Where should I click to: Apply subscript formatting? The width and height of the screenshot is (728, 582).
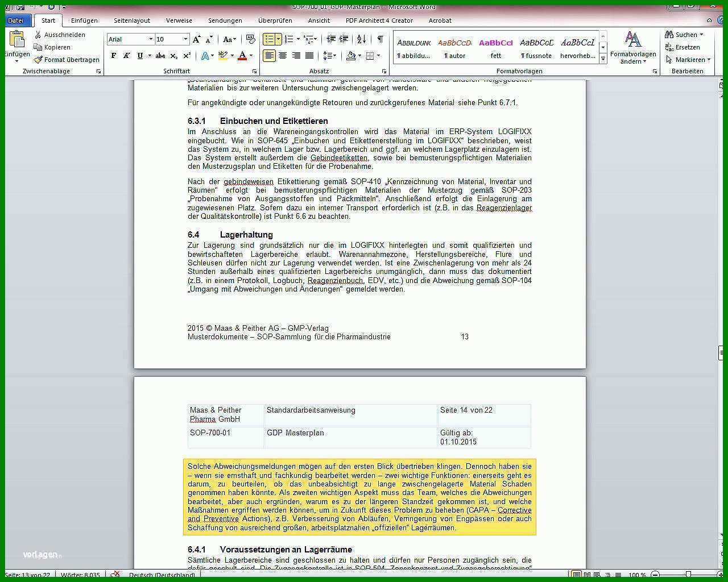(174, 56)
